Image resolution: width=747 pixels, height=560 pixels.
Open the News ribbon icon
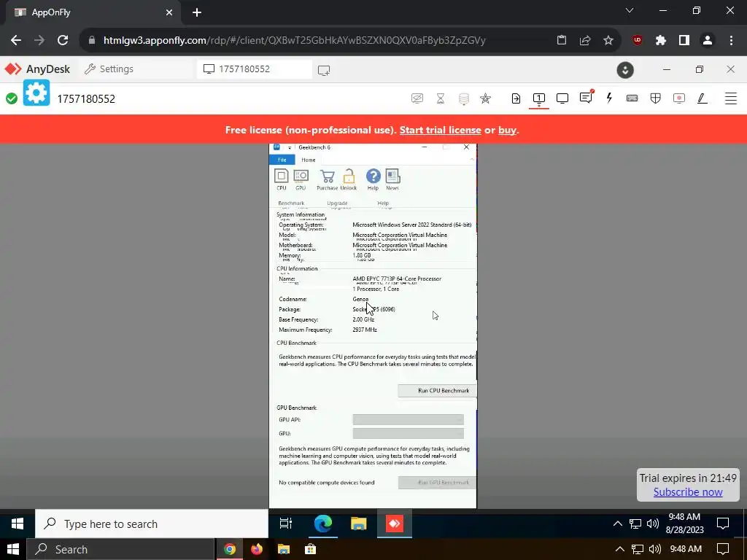click(392, 179)
